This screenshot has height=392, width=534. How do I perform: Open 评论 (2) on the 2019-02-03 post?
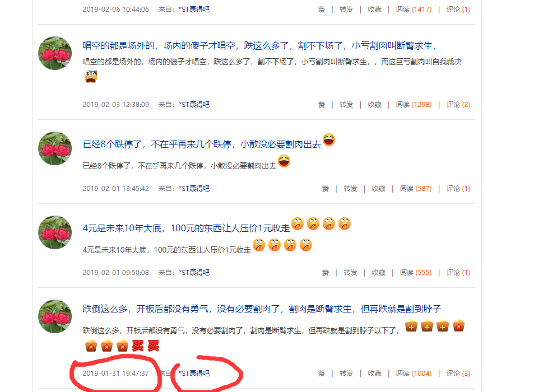click(x=458, y=105)
